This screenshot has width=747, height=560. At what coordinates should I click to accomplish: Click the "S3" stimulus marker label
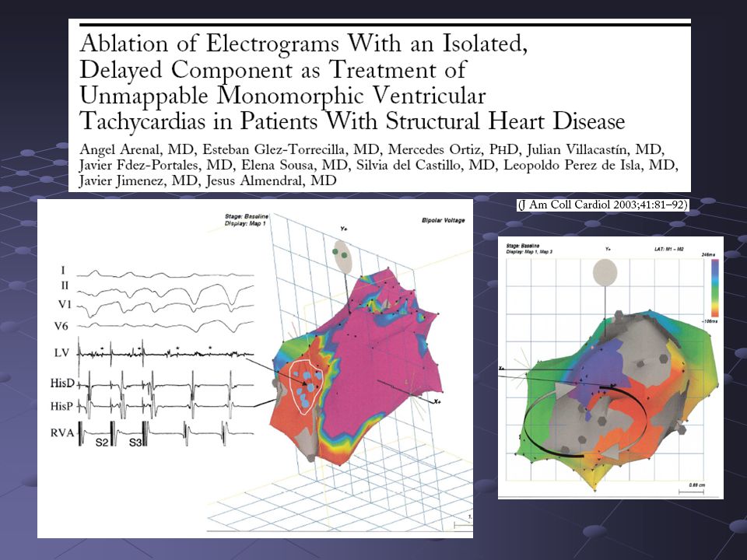pyautogui.click(x=135, y=443)
